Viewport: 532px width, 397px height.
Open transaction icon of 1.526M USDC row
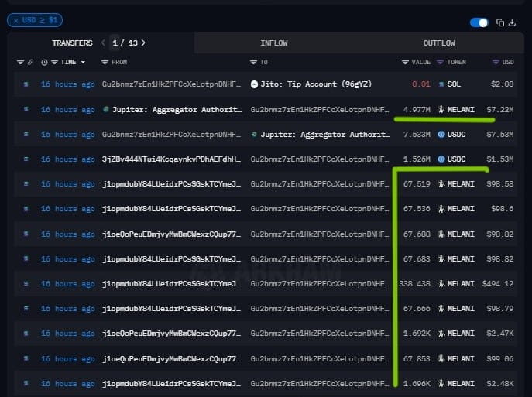point(26,159)
